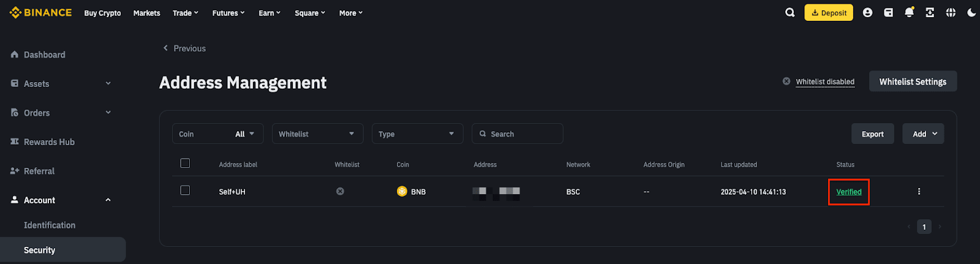This screenshot has height=264, width=980.
Task: Click the Binance logo
Action: click(40, 12)
